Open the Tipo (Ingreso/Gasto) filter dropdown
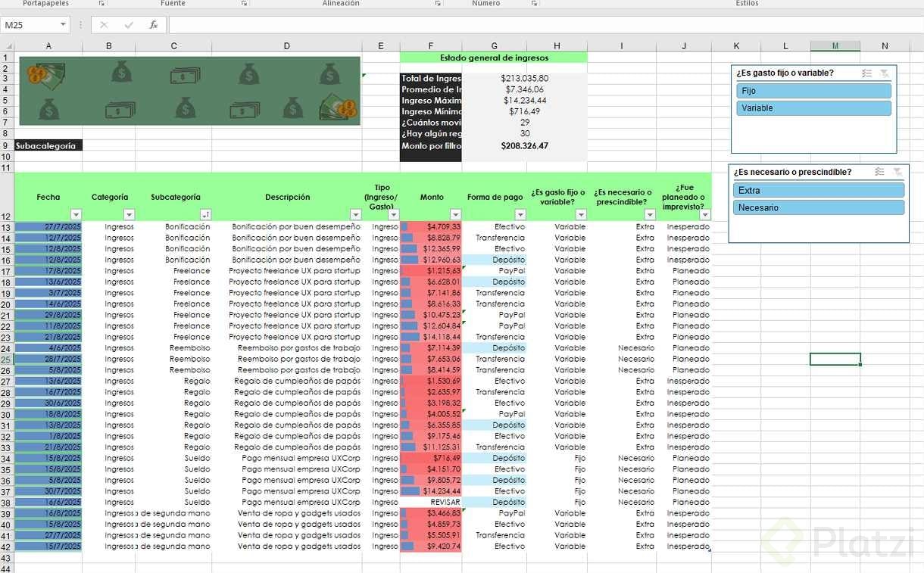Screen dimensions: 924x573 [x=393, y=215]
